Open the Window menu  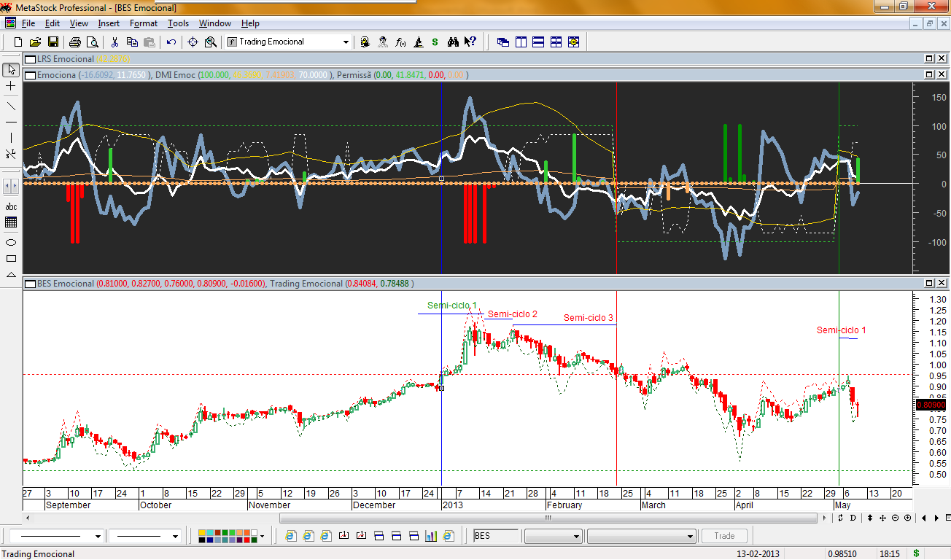pos(215,23)
